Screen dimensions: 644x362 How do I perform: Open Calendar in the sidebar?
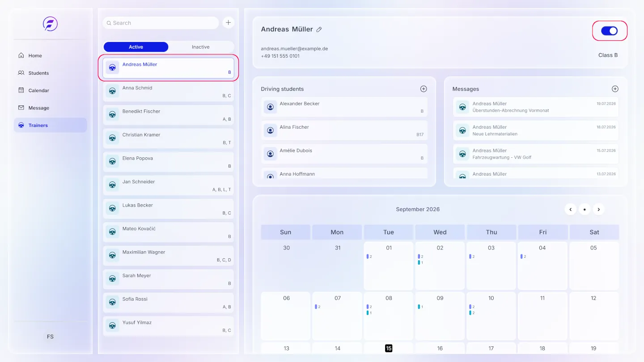[x=50, y=90]
